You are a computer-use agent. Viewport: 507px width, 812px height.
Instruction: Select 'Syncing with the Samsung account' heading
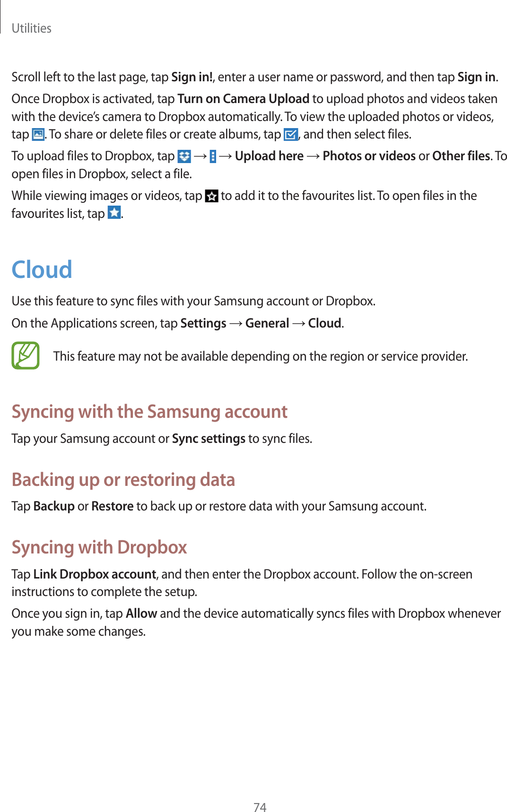149,412
